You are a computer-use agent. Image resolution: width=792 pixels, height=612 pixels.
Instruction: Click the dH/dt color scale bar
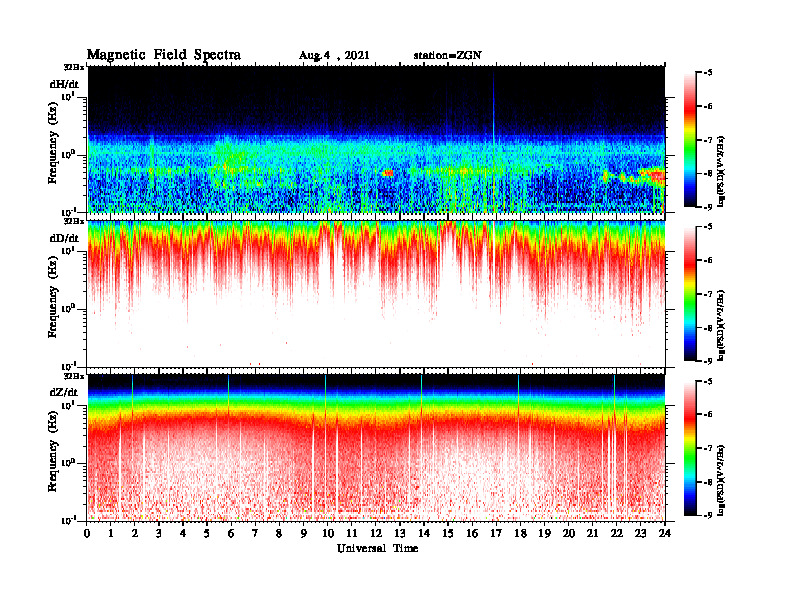pyautogui.click(x=689, y=139)
